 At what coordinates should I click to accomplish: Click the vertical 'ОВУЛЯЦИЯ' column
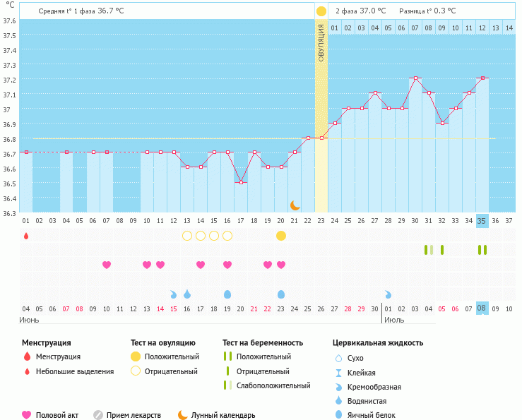pyautogui.click(x=321, y=113)
